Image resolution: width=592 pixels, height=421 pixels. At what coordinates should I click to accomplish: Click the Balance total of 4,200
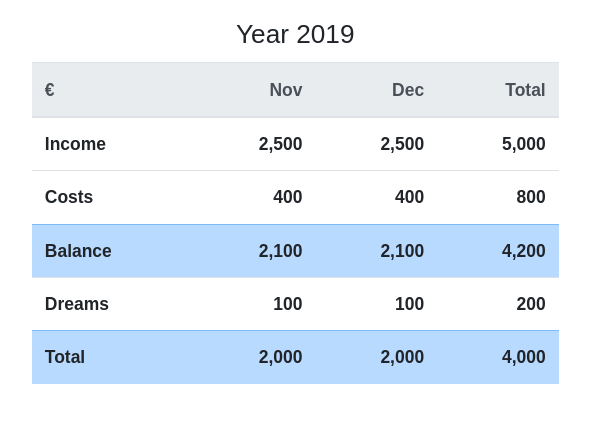tap(524, 251)
